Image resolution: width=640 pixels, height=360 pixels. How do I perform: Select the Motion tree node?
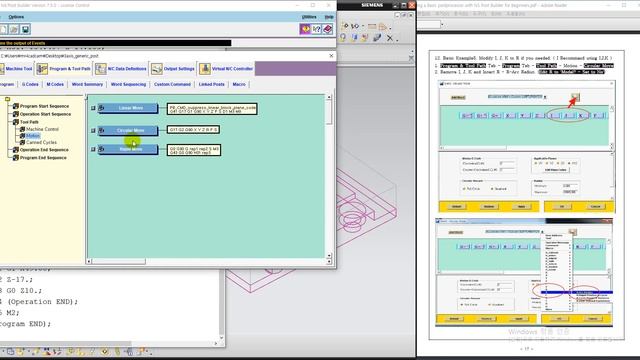tap(33, 136)
